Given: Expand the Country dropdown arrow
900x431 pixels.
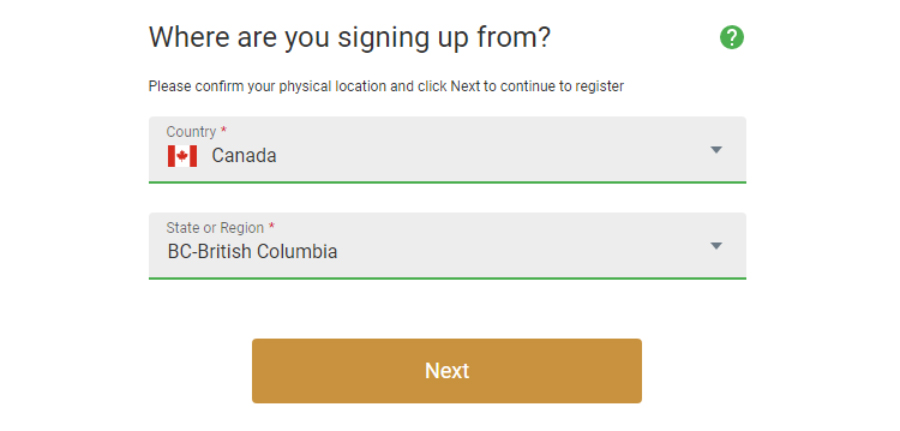Looking at the screenshot, I should [x=716, y=150].
